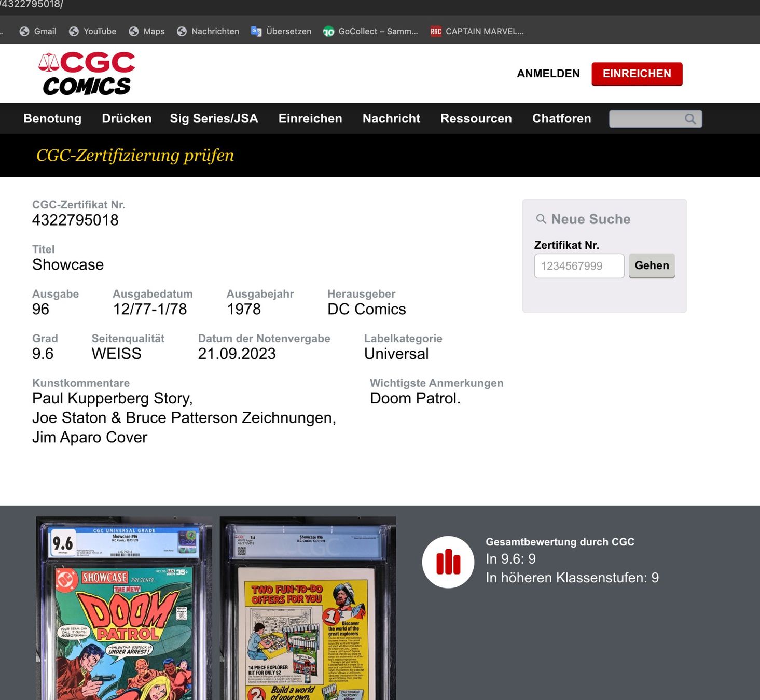Click the Universal label category value

point(396,354)
